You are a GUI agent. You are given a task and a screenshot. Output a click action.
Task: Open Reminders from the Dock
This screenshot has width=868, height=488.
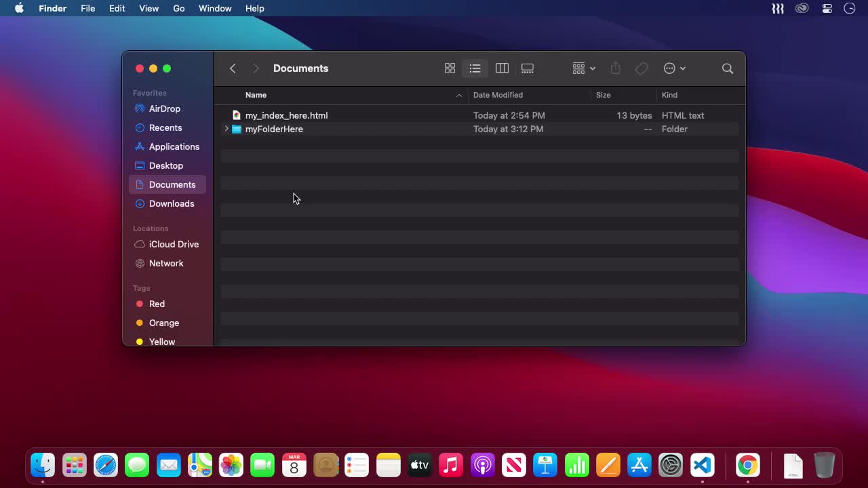point(357,465)
